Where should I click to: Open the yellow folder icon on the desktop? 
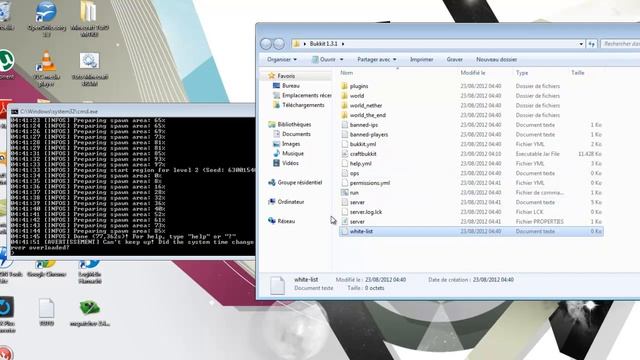point(89,18)
